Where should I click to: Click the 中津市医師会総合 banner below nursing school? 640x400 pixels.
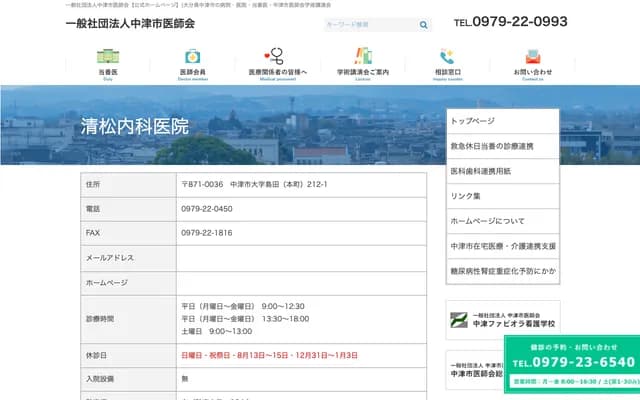coord(476,372)
